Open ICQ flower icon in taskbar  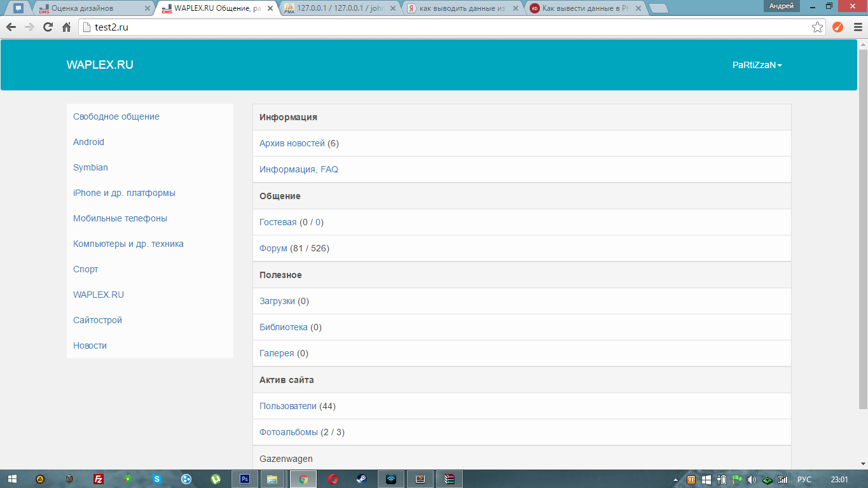pos(128,479)
